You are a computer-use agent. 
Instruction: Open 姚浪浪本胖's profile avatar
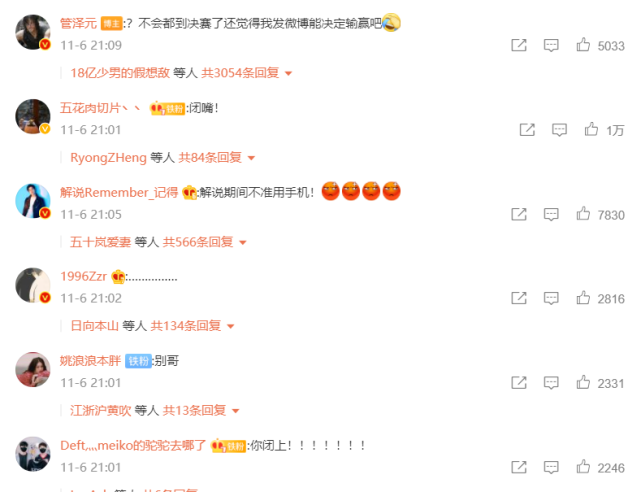pos(33,369)
